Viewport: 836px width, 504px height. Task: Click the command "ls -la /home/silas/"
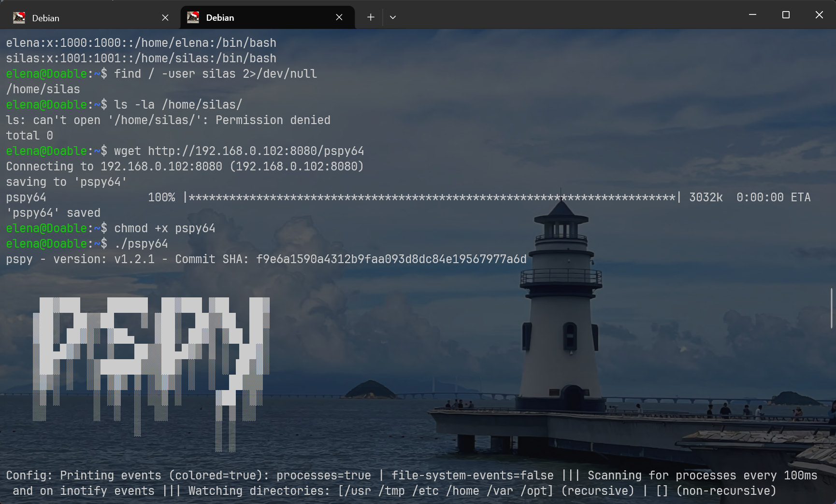pyautogui.click(x=178, y=105)
